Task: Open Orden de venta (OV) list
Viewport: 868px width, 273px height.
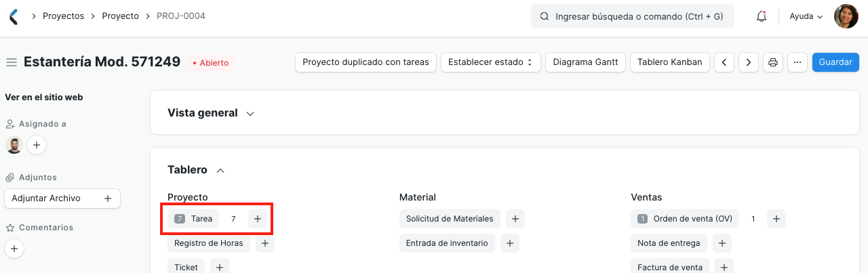Action: pyautogui.click(x=685, y=219)
